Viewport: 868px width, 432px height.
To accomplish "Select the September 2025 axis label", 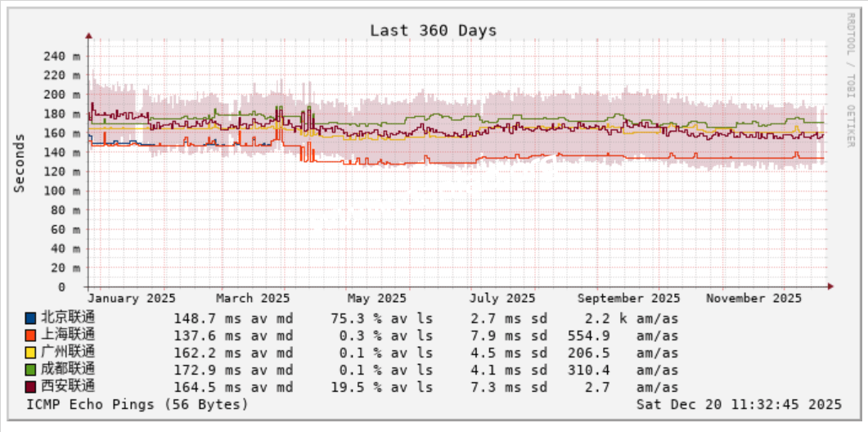I will click(628, 299).
